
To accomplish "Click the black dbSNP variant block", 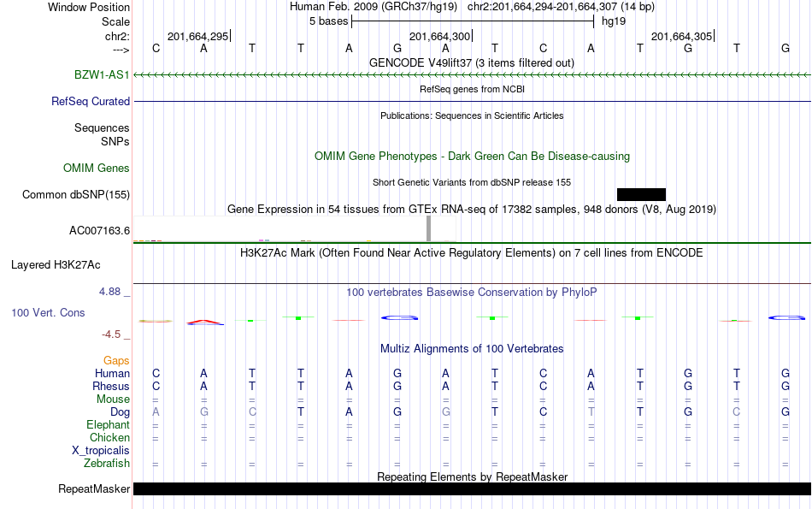I will point(641,194).
